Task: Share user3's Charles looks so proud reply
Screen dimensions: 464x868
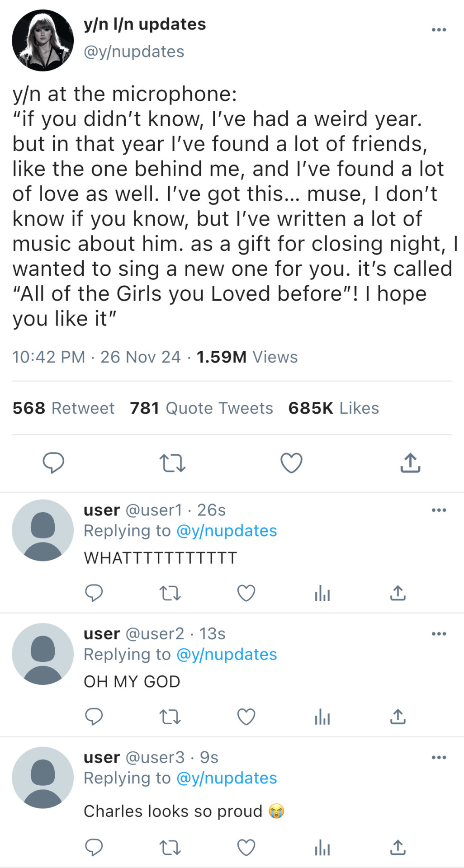Action: coord(398,847)
